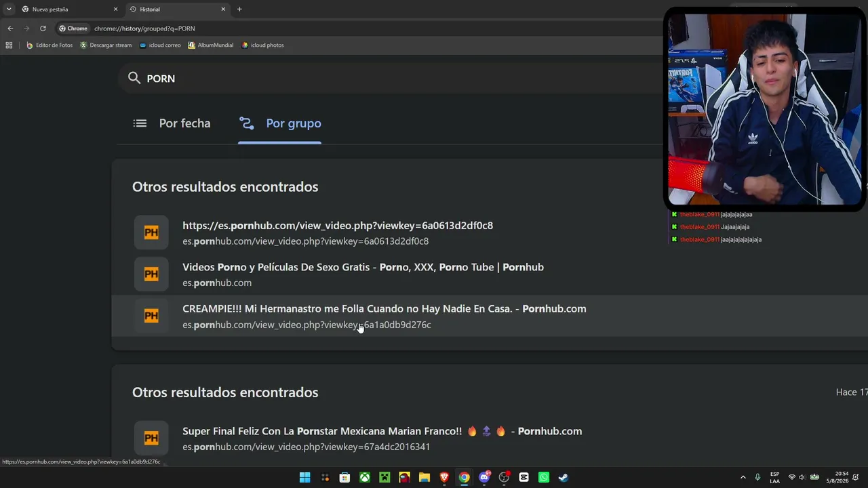Open the Descargar stream bookmark
The image size is (868, 488).
coord(106,45)
